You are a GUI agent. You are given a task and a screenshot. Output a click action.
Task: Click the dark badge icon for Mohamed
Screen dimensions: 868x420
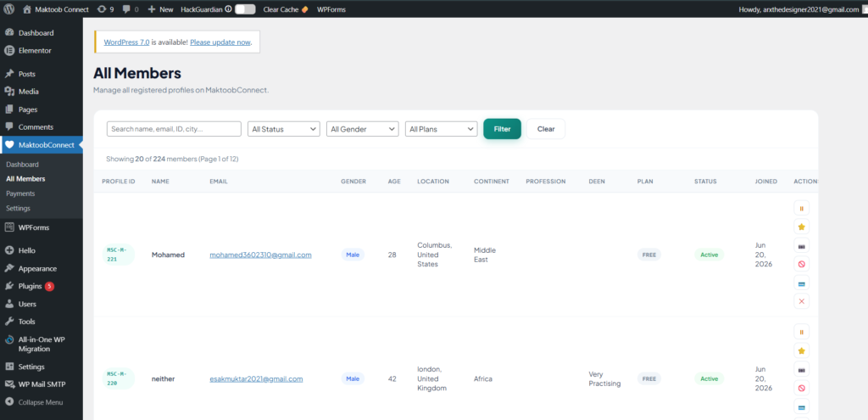(801, 245)
